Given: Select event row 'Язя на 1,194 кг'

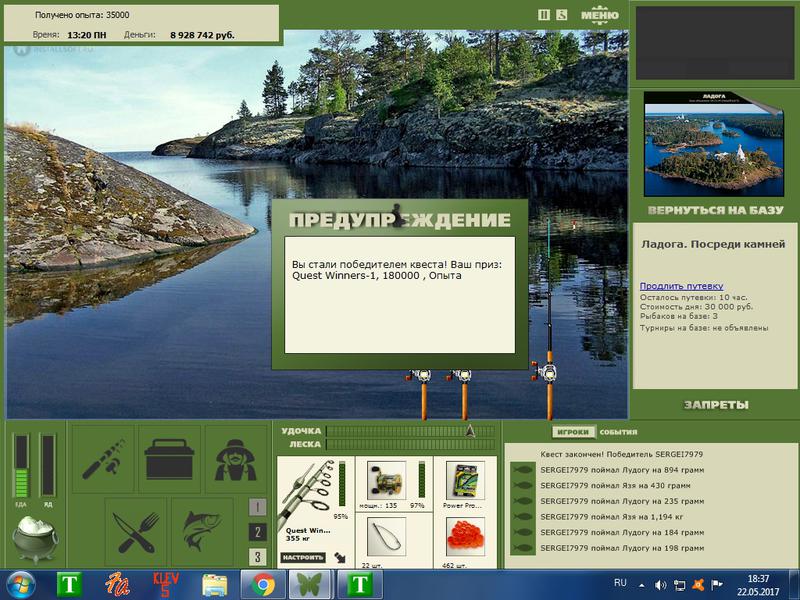Looking at the screenshot, I should (612, 517).
